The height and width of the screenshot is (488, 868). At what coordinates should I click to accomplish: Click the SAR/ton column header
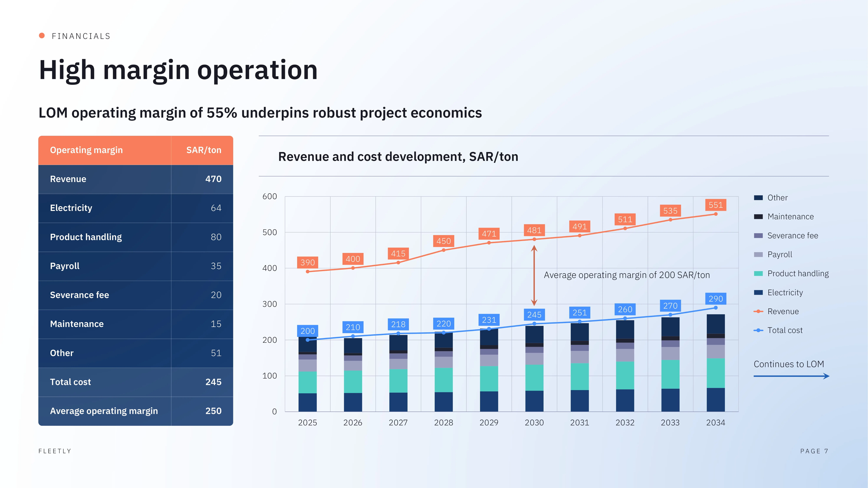coord(204,150)
